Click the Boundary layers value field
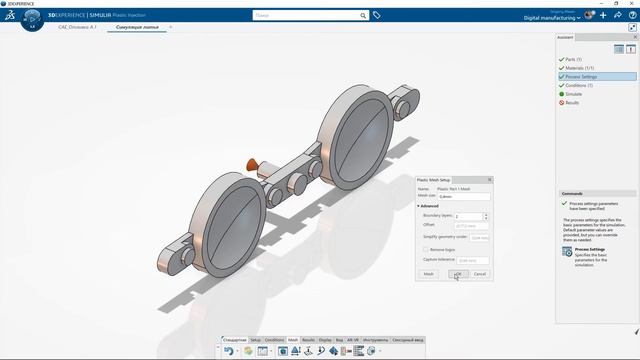 (x=469, y=216)
